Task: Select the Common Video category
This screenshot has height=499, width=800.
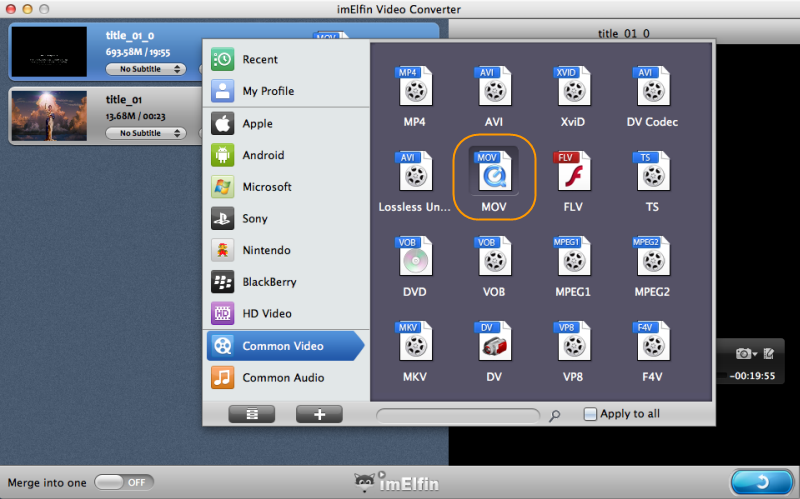Action: [286, 346]
